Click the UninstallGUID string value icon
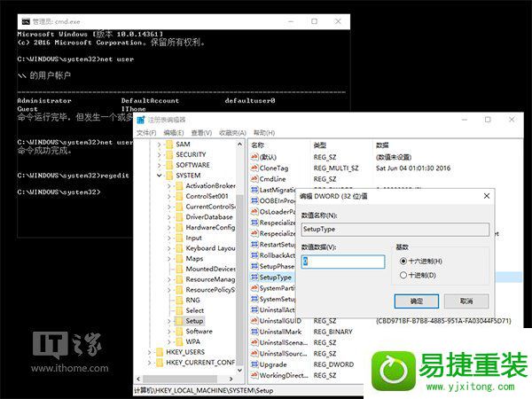Screen dimensions: 532x399 tap(254, 321)
